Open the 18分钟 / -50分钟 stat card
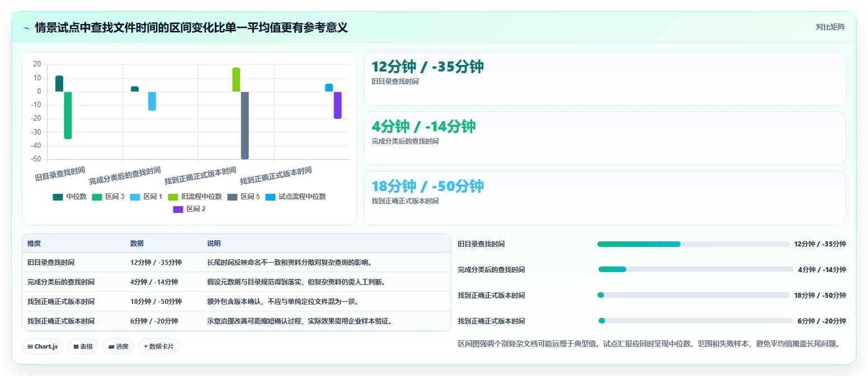868x376 pixels. [x=605, y=198]
